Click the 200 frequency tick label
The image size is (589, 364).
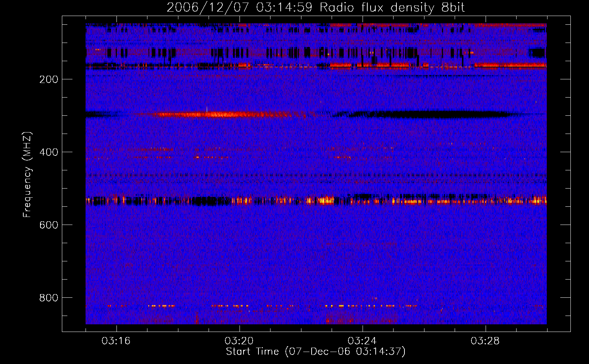click(49, 79)
